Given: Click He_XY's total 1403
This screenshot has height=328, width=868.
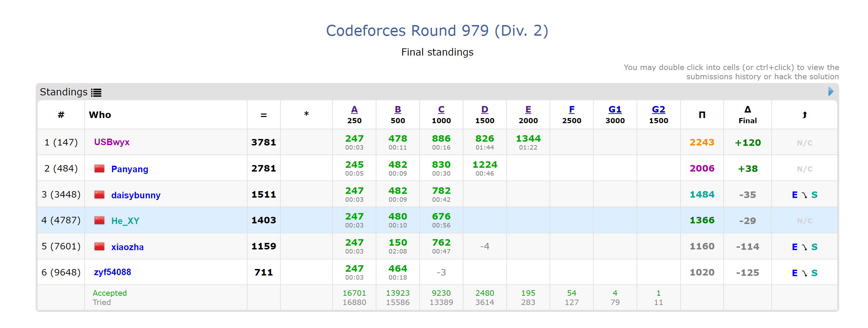Looking at the screenshot, I should (x=264, y=220).
